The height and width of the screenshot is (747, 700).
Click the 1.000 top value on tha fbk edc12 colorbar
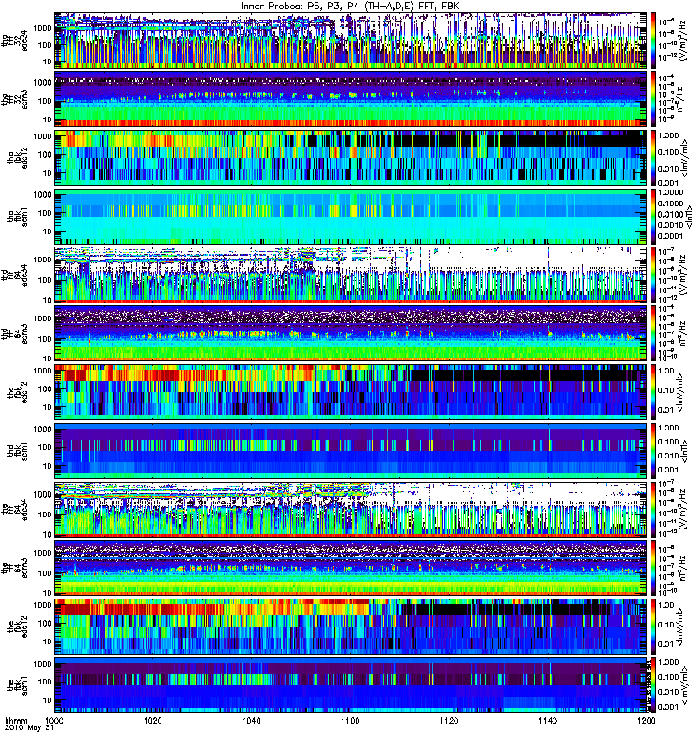click(668, 135)
